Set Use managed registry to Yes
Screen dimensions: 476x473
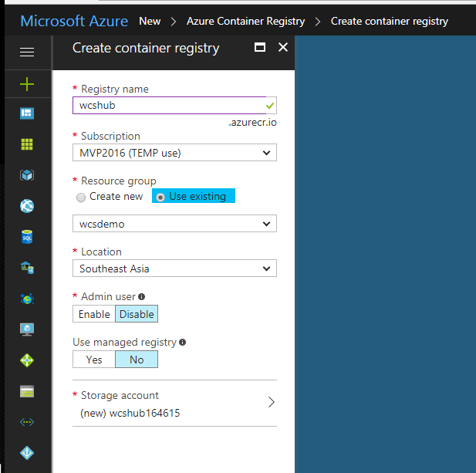pos(94,360)
